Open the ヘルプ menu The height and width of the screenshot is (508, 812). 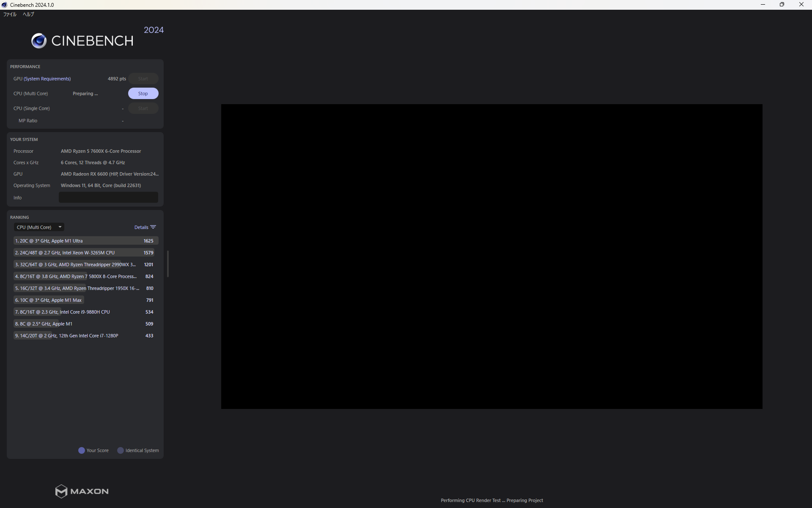28,14
